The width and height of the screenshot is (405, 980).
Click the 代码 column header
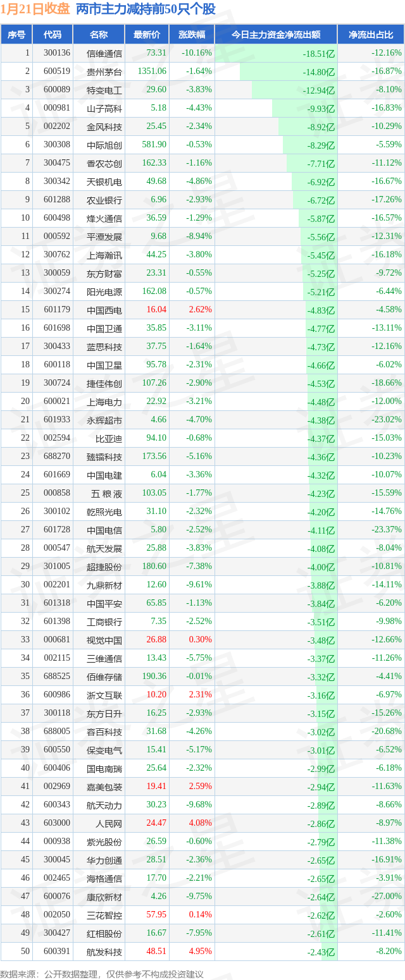(53, 34)
